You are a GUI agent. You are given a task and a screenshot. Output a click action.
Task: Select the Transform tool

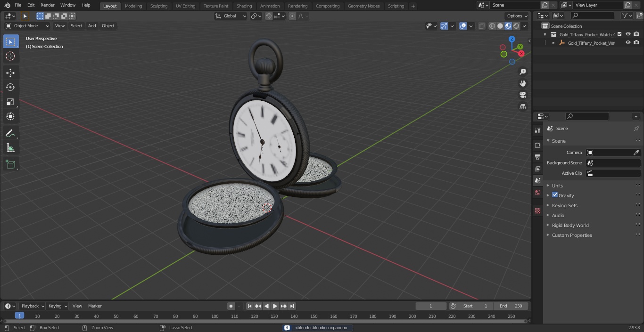10,116
